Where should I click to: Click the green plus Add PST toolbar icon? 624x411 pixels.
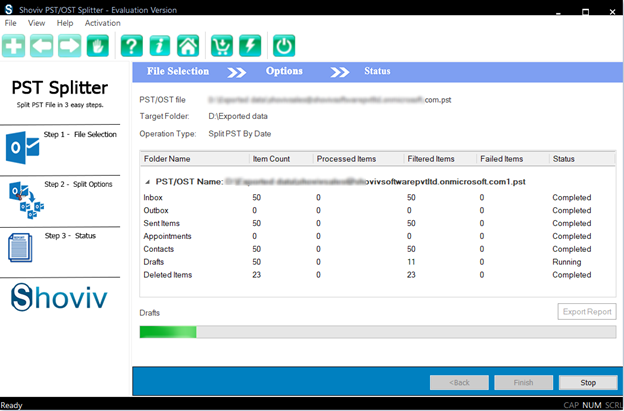point(14,46)
